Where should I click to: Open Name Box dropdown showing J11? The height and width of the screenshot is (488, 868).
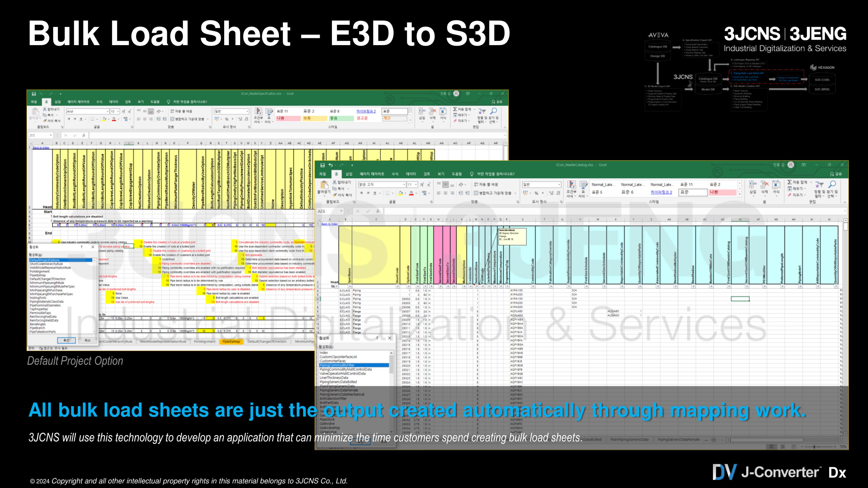click(x=51, y=135)
